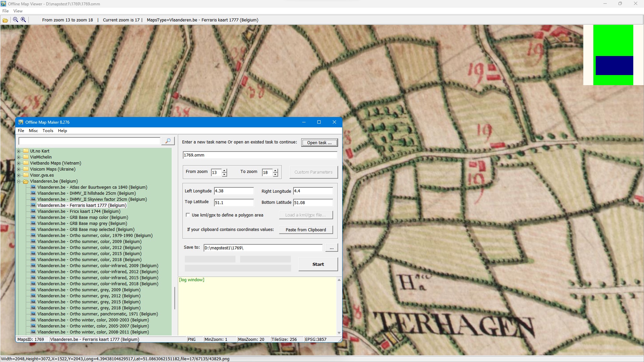644x362 pixels.
Task: Click Ortho summer color 1979-1990 icon
Action: [33, 235]
